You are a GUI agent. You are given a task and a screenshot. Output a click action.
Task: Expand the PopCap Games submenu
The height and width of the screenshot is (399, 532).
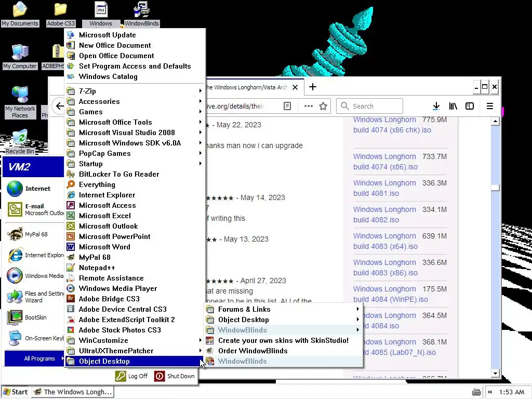click(135, 153)
